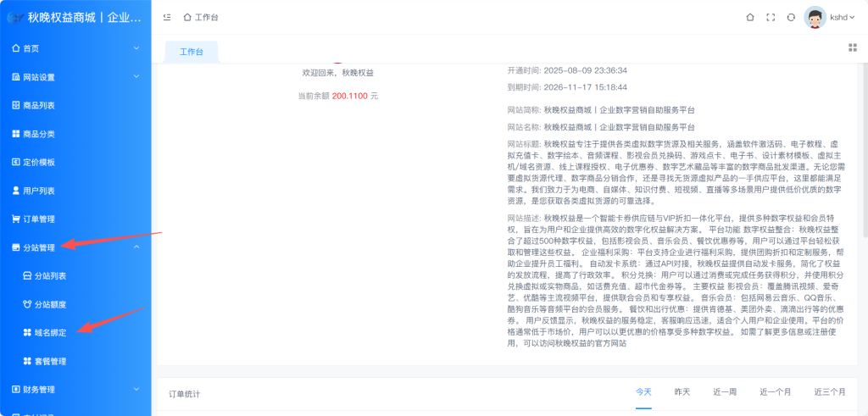The image size is (868, 416).
Task: Click the refresh icon in header
Action: (791, 17)
